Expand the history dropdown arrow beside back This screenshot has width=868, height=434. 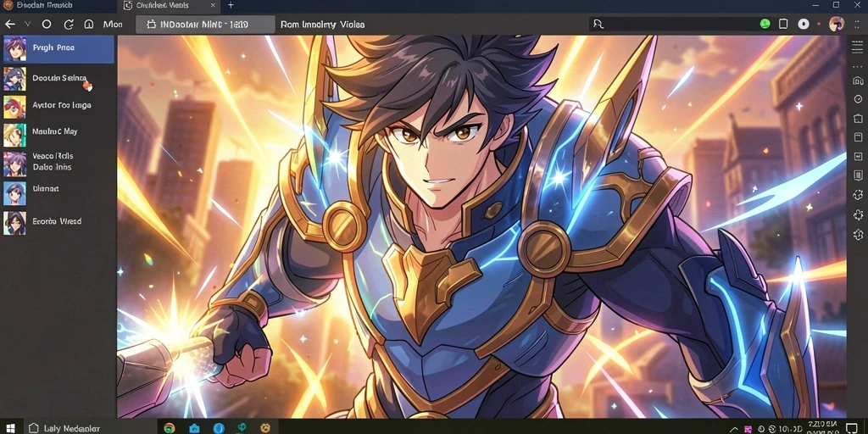coord(28,25)
